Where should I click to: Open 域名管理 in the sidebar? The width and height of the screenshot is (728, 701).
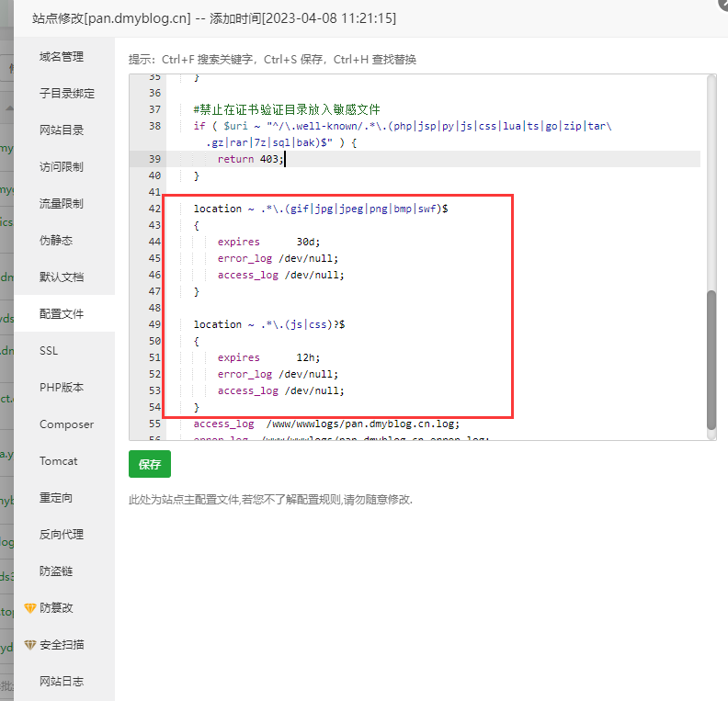62,57
